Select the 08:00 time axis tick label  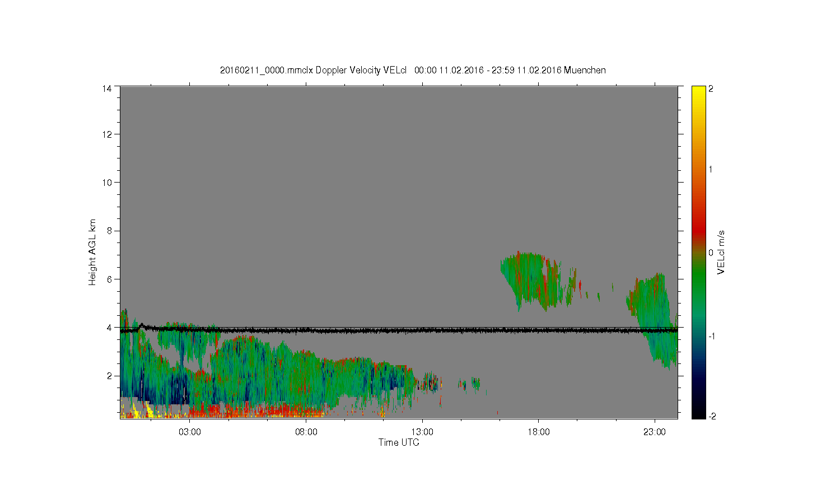tap(306, 432)
